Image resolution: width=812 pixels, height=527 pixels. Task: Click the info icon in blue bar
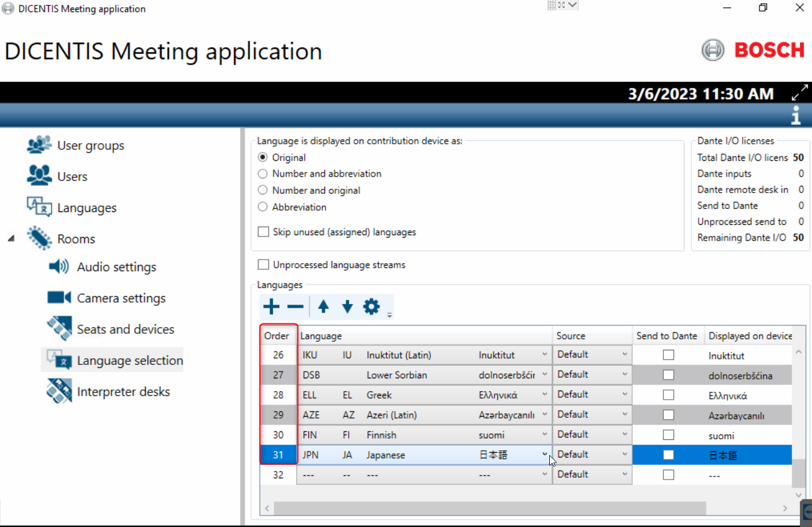pyautogui.click(x=796, y=115)
